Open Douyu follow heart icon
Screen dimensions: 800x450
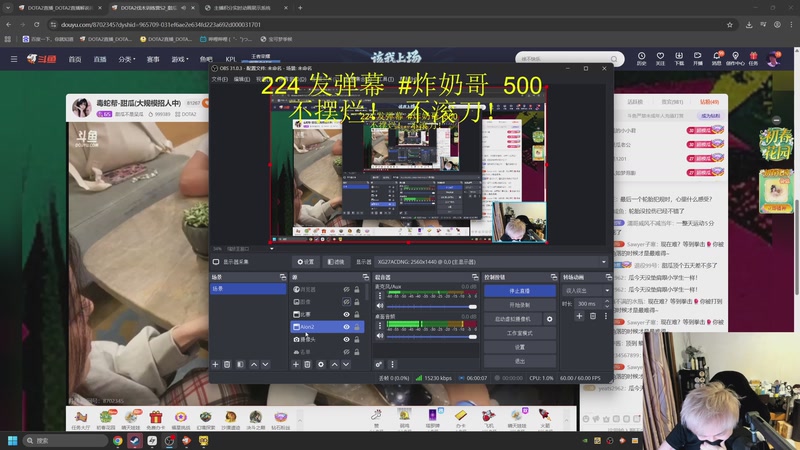pyautogui.click(x=660, y=58)
